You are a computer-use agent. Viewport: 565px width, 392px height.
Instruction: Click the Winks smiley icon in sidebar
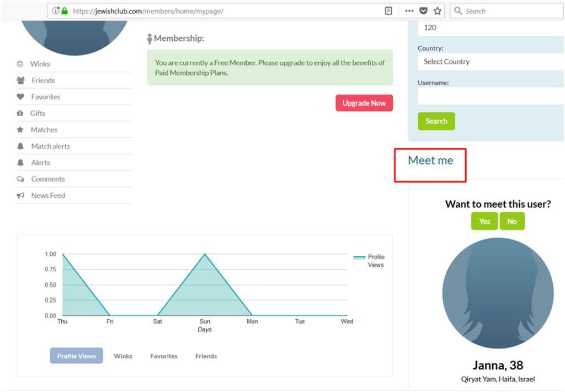[20, 64]
